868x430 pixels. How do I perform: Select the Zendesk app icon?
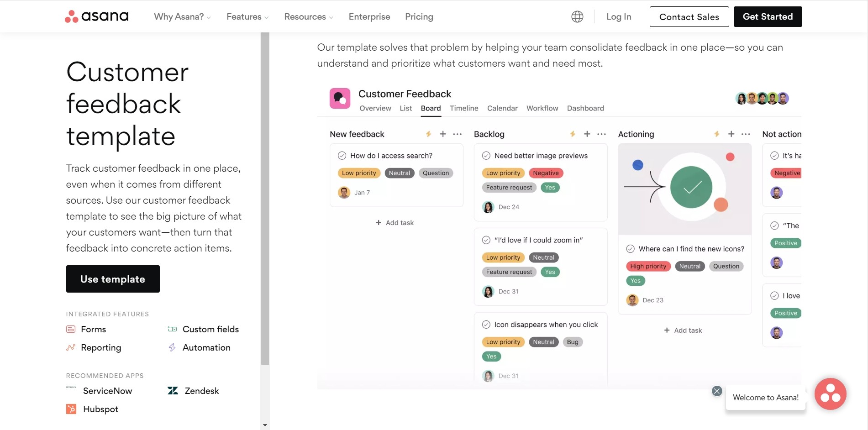(173, 391)
